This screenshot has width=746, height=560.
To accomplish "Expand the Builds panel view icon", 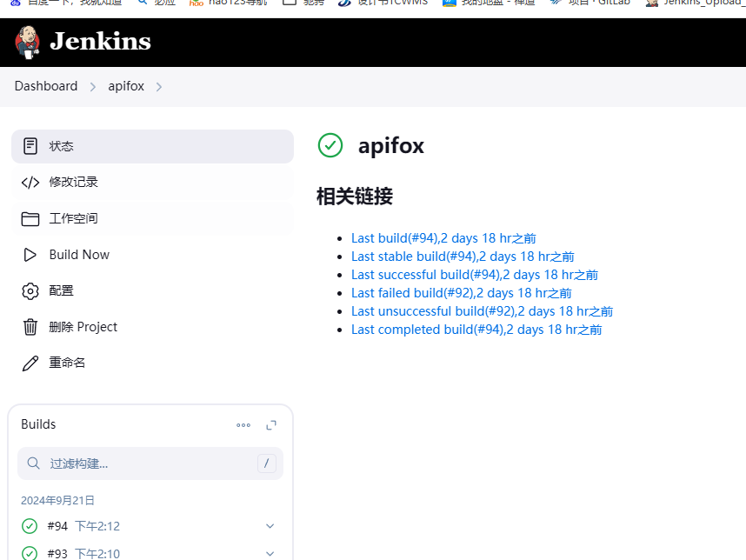I will [271, 425].
